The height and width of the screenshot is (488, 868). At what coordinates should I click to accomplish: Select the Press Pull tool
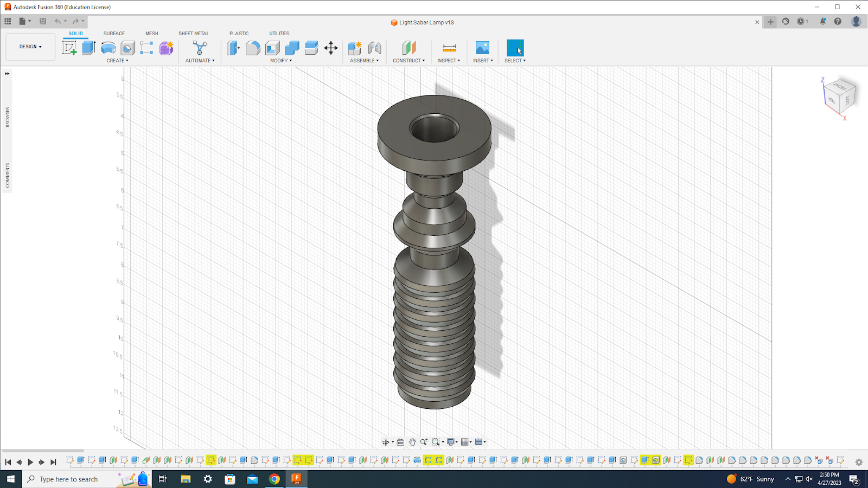pyautogui.click(x=233, y=48)
